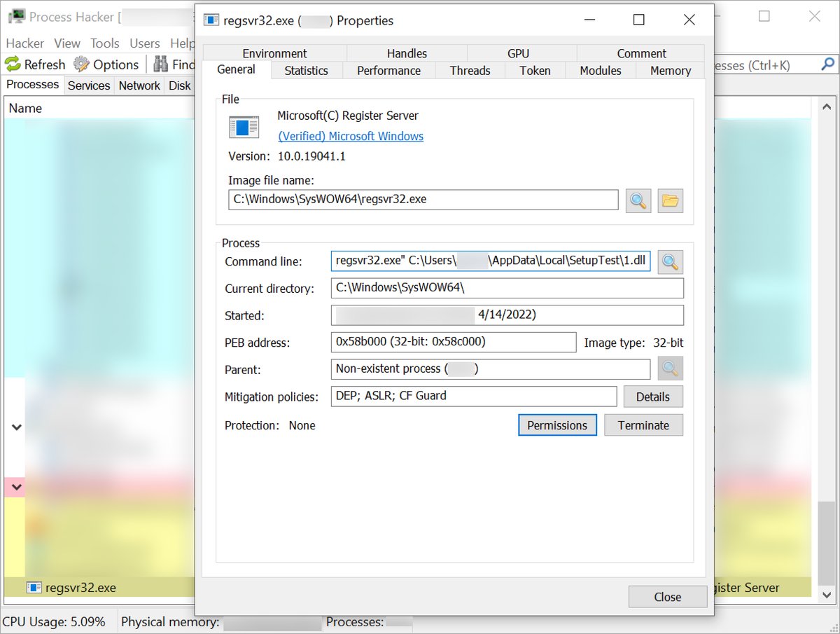The height and width of the screenshot is (634, 840).
Task: Switch to the Statistics tab
Action: [x=306, y=71]
